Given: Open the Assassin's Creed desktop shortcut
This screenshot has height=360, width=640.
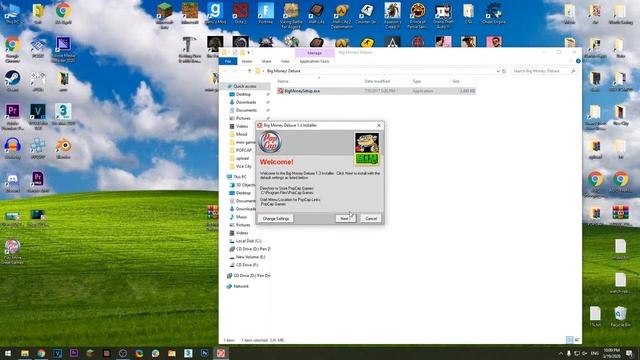Looking at the screenshot, I should pyautogui.click(x=392, y=15).
